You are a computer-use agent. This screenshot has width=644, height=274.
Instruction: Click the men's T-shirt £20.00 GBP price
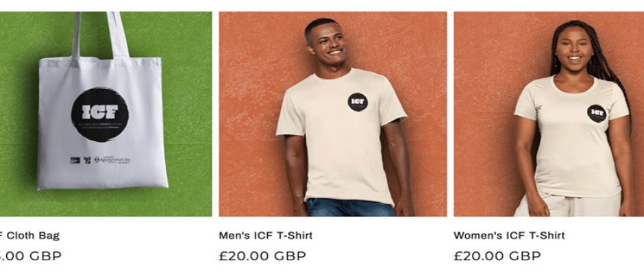coord(262,256)
